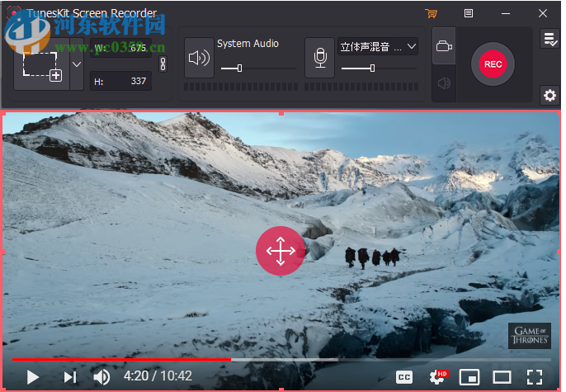Close the TunesKit Screen Recorder window

pos(543,13)
